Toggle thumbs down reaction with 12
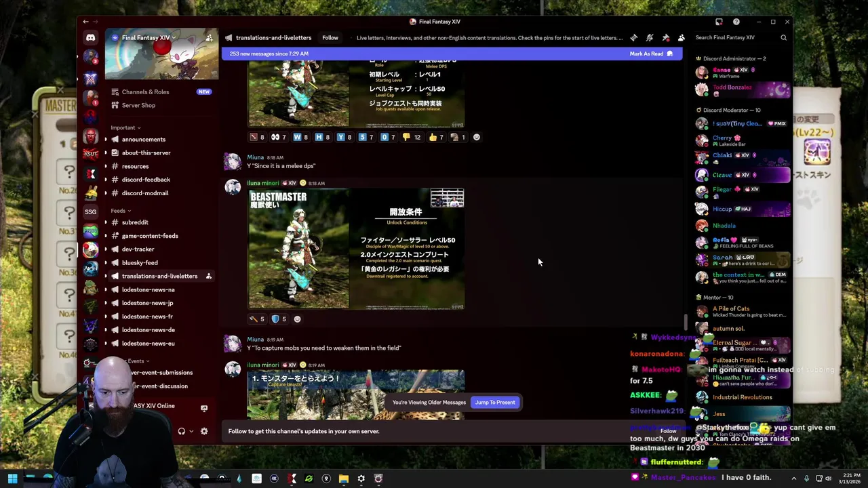868x488 pixels. (x=412, y=138)
